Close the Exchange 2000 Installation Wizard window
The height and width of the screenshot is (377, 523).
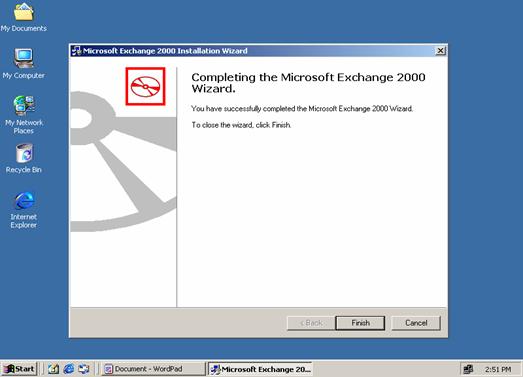pos(440,50)
